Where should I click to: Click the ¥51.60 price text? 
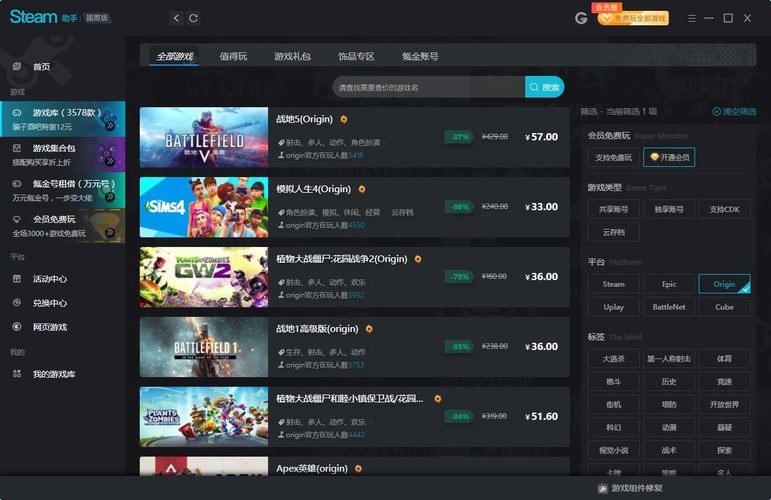pyautogui.click(x=541, y=416)
